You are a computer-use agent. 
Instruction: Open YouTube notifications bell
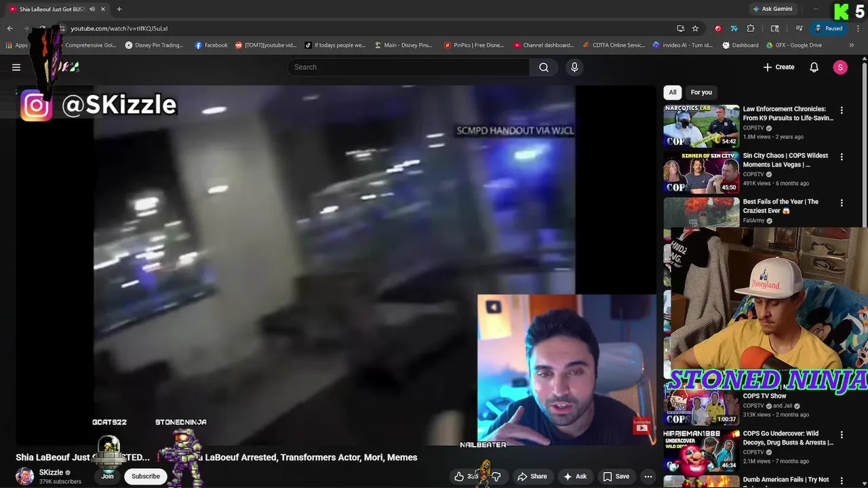click(814, 67)
